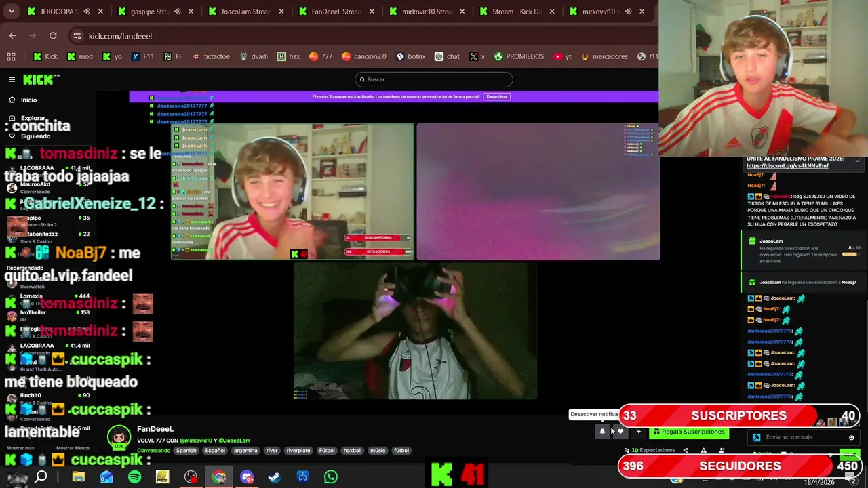Focus the Buscar search field
Image resolution: width=868 pixels, height=488 pixels.
coord(434,79)
